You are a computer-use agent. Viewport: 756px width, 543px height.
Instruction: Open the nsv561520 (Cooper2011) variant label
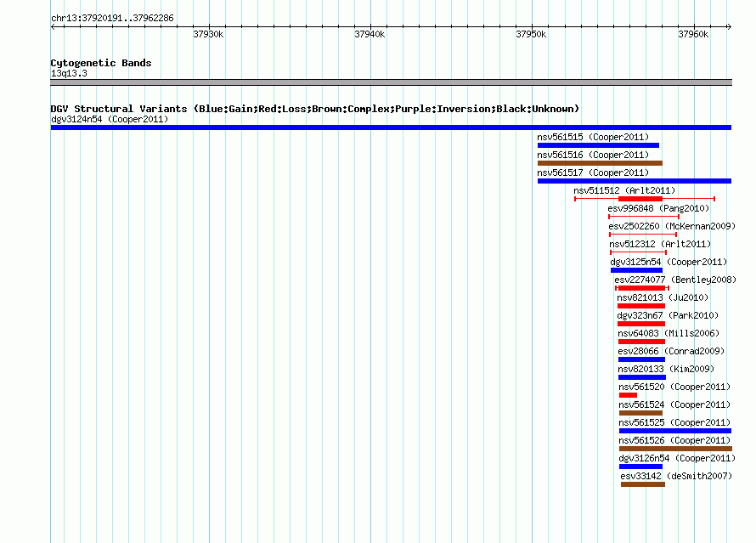(674, 387)
